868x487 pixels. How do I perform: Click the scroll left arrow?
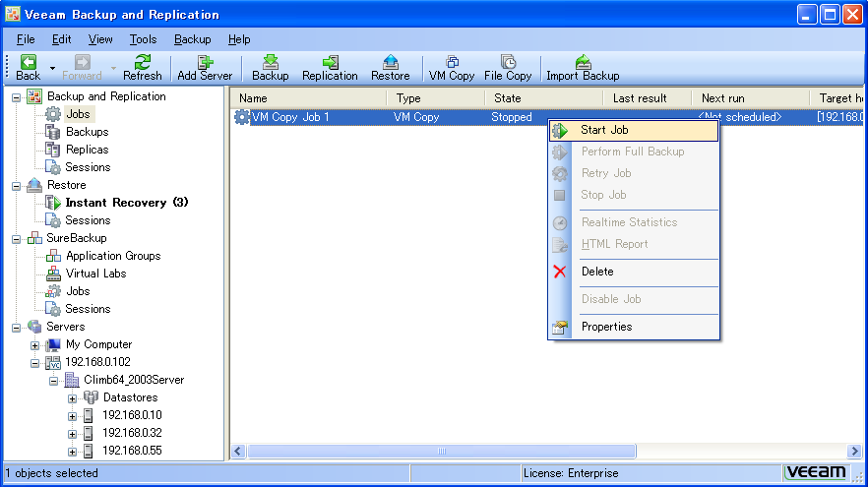coord(238,451)
